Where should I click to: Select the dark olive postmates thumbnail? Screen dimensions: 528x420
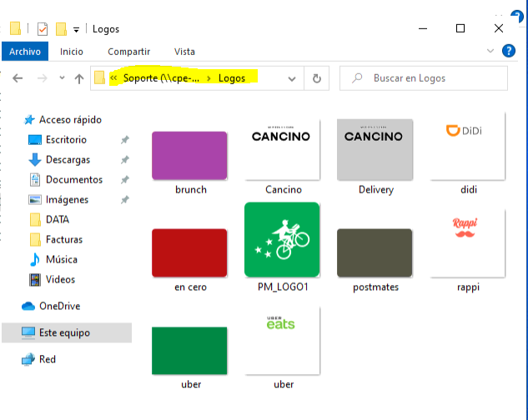[x=375, y=253]
